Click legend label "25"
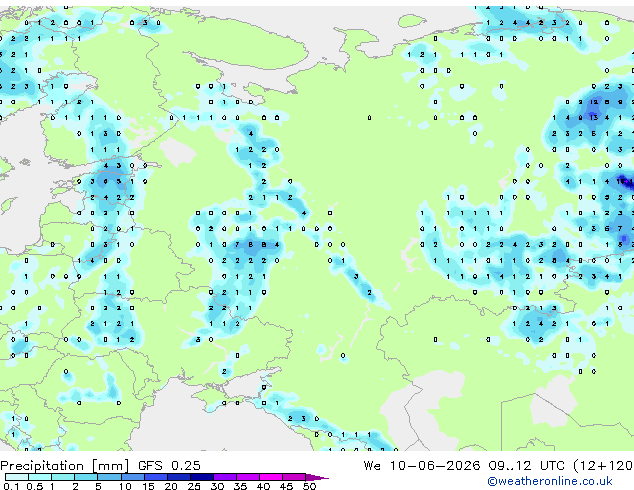Screen dimensions: 634x490 pos(194,486)
